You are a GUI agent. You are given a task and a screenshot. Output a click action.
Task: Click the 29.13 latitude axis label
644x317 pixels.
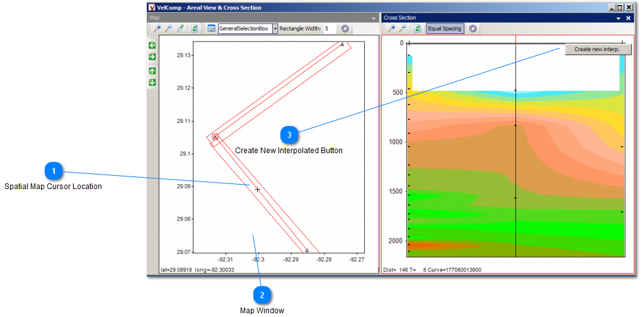pos(183,55)
